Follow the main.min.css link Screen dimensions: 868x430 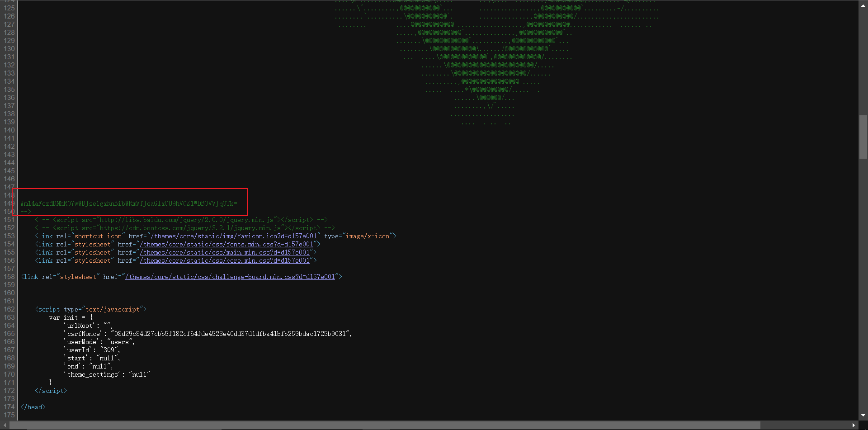[226, 252]
